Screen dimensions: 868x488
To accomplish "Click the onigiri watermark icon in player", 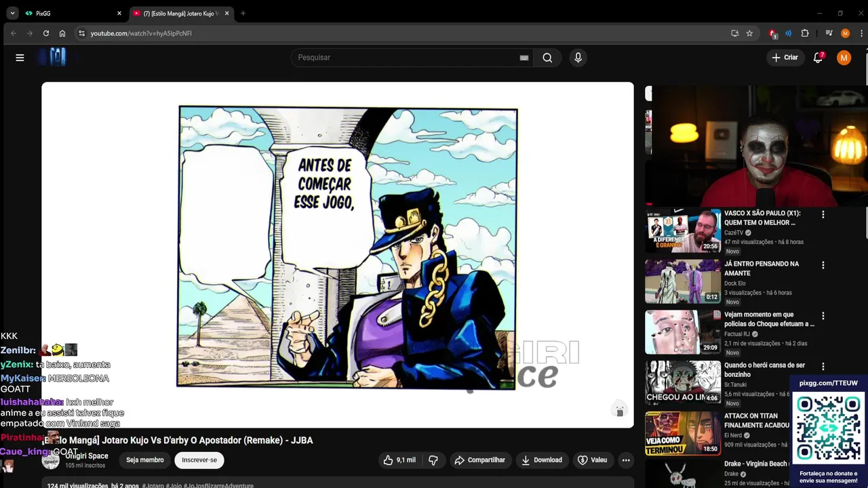I will (x=619, y=409).
